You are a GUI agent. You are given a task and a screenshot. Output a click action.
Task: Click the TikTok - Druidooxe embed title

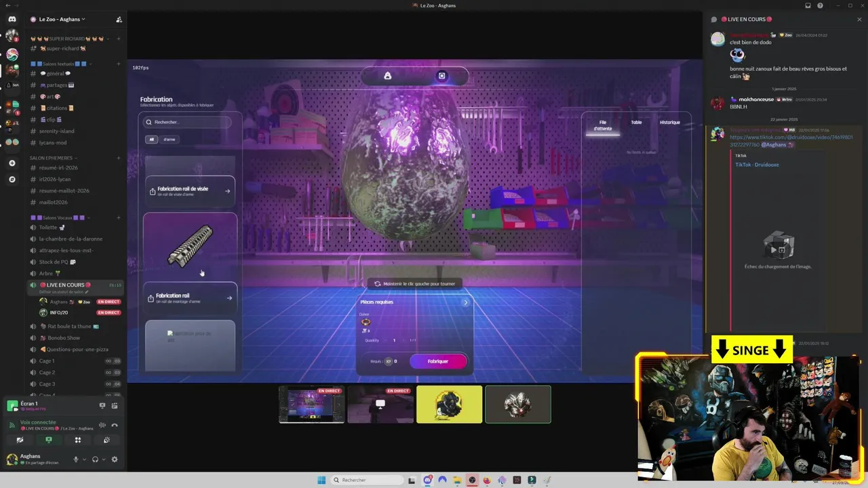(x=757, y=165)
